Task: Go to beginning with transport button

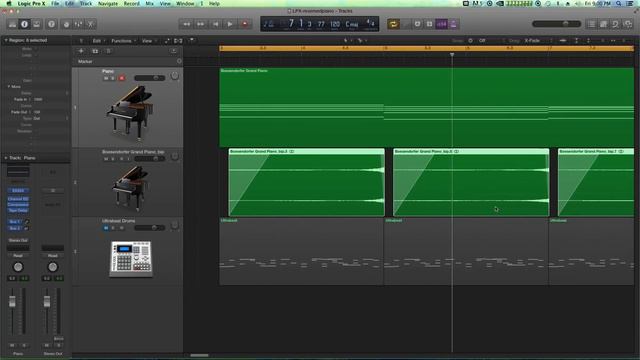Action: 216,24
